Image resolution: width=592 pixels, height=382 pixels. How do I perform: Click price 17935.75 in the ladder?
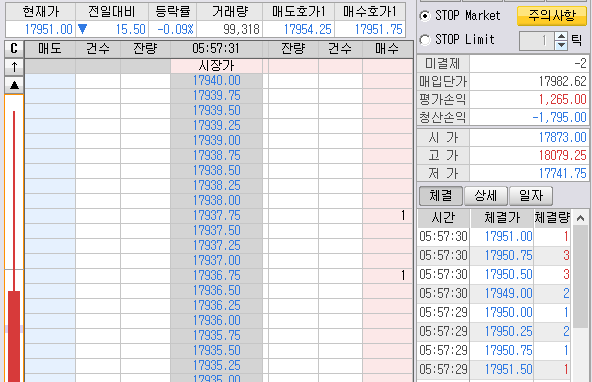tap(216, 336)
